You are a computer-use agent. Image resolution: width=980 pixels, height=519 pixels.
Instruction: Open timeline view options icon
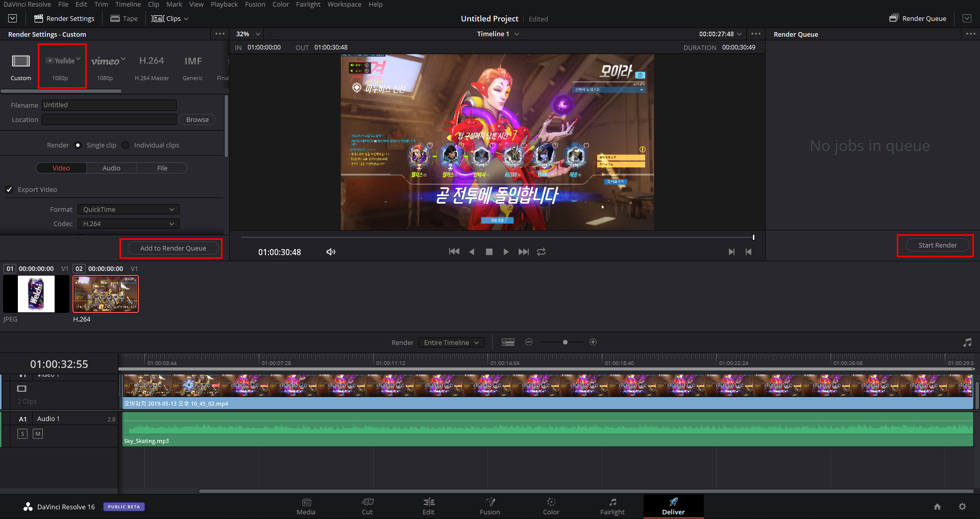508,342
